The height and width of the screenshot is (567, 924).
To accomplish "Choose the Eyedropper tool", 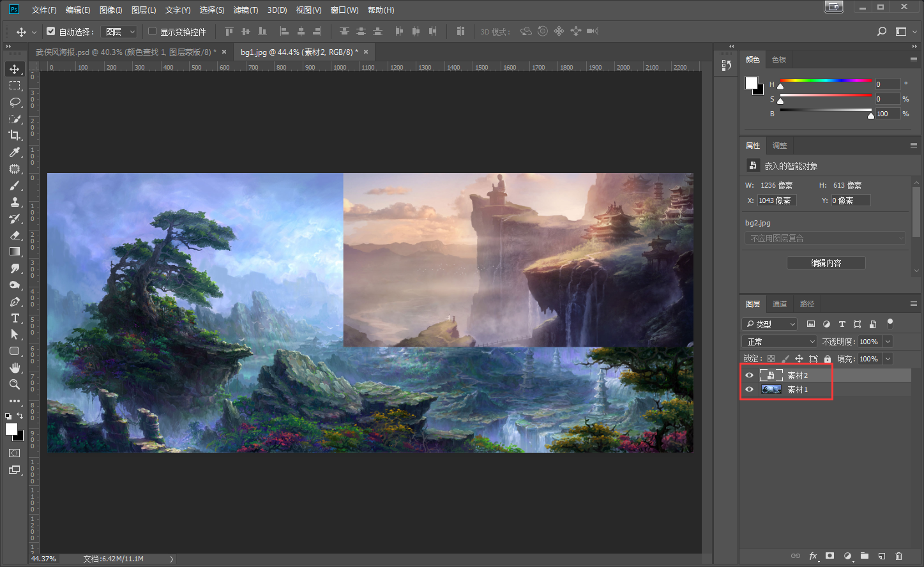I will tap(15, 152).
